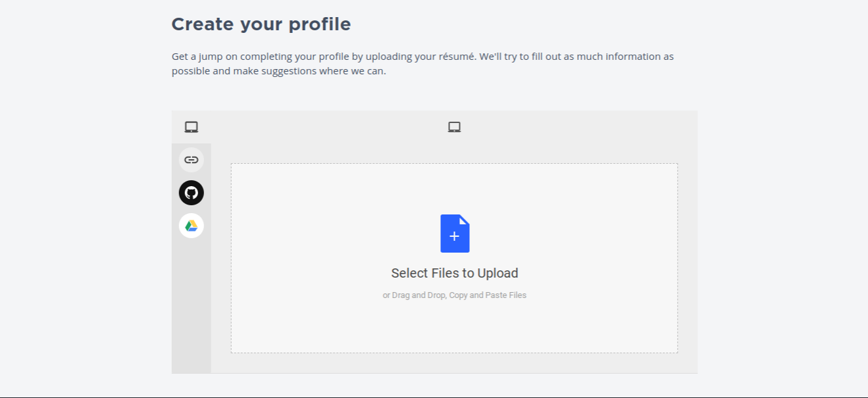
Task: Choose Google Drive as the upload source
Action: pos(191,226)
